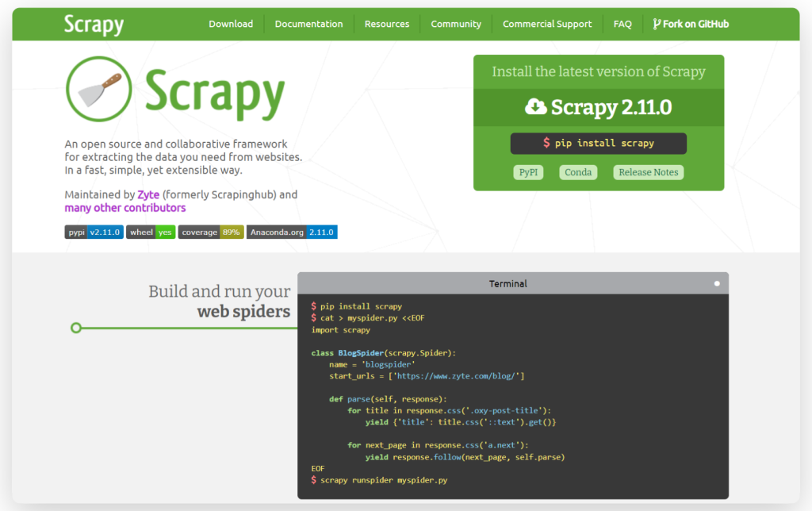Click the round spatula Scrapy logo

(98, 89)
